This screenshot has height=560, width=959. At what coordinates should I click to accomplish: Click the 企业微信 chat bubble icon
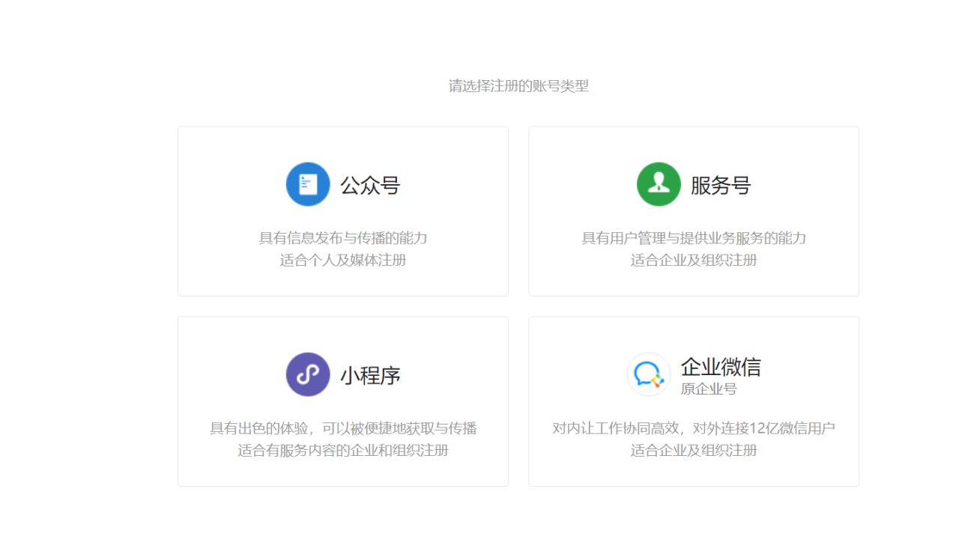click(649, 374)
